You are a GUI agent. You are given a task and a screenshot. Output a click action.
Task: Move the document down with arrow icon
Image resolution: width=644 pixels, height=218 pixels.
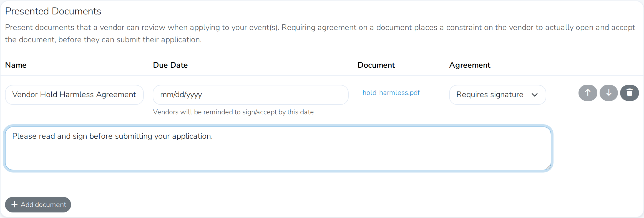(x=609, y=93)
